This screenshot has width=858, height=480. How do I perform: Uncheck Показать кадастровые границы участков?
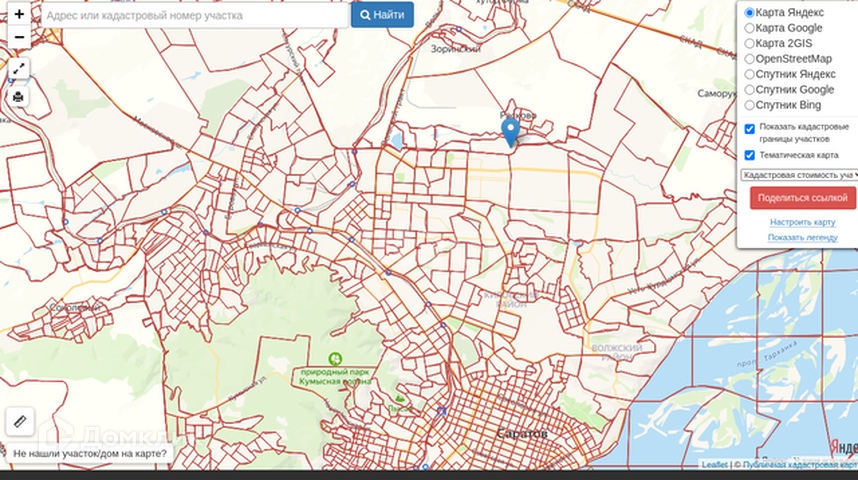coord(750,129)
